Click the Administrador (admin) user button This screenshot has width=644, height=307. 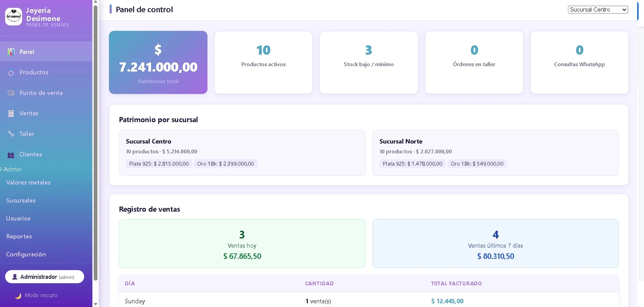45,277
